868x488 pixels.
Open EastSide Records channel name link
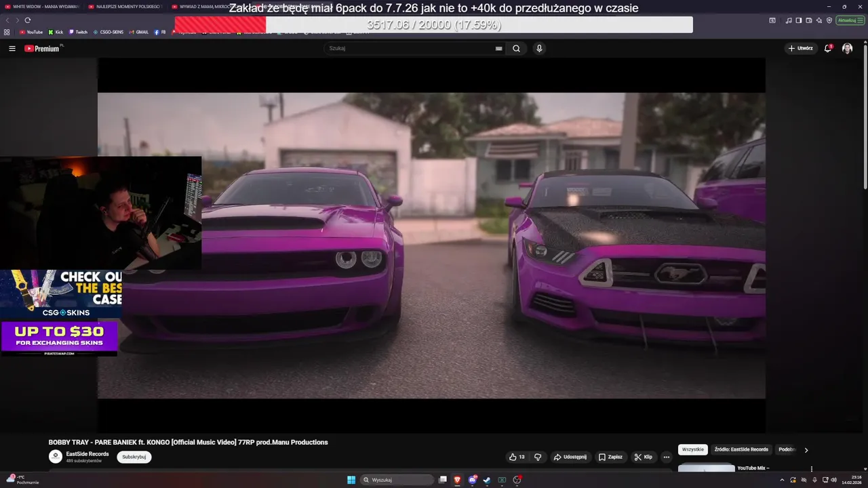point(87,453)
